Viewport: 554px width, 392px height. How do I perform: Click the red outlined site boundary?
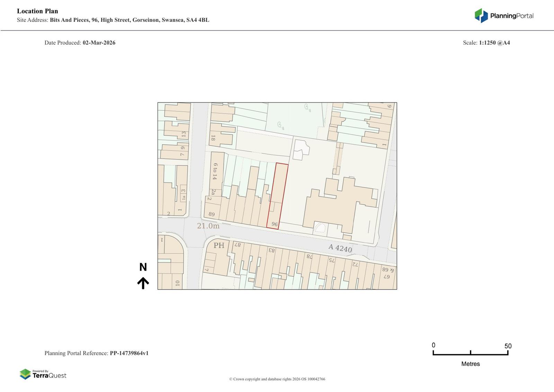tap(277, 196)
